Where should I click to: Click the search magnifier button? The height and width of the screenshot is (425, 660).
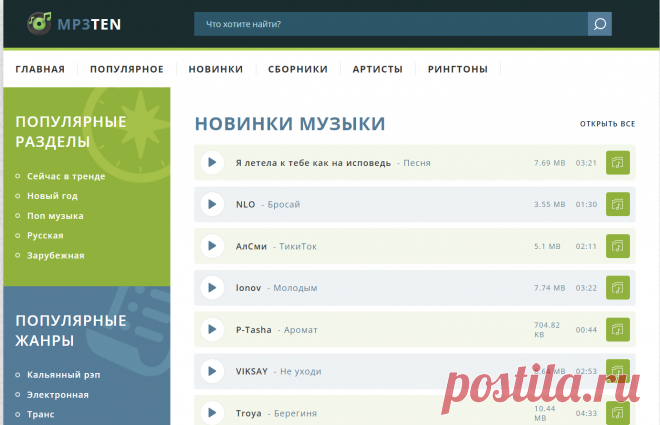[600, 24]
